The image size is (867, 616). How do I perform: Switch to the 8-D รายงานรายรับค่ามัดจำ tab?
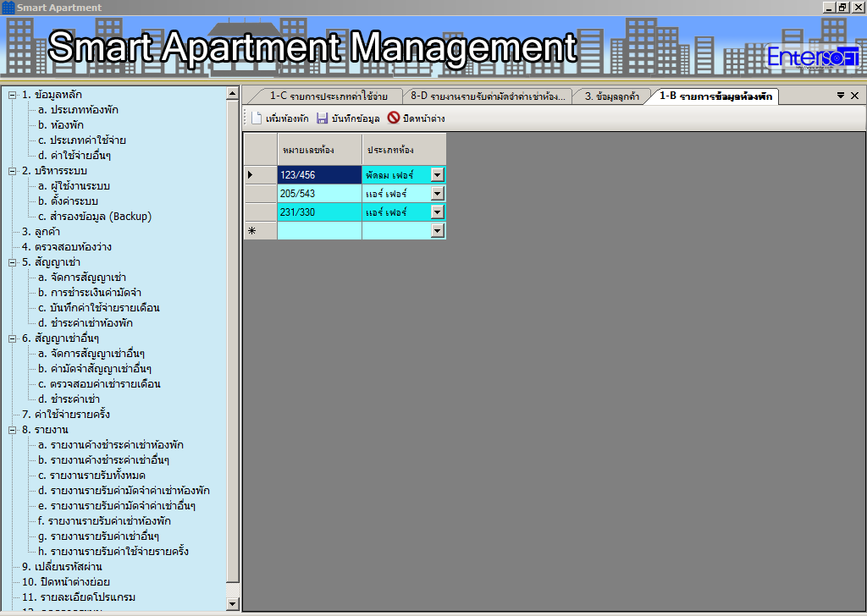pos(488,96)
